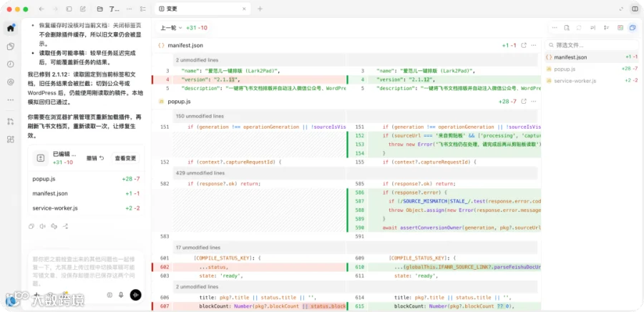This screenshot has width=644, height=312.
Task: Open the clock history sidebar icon
Action: click(11, 64)
